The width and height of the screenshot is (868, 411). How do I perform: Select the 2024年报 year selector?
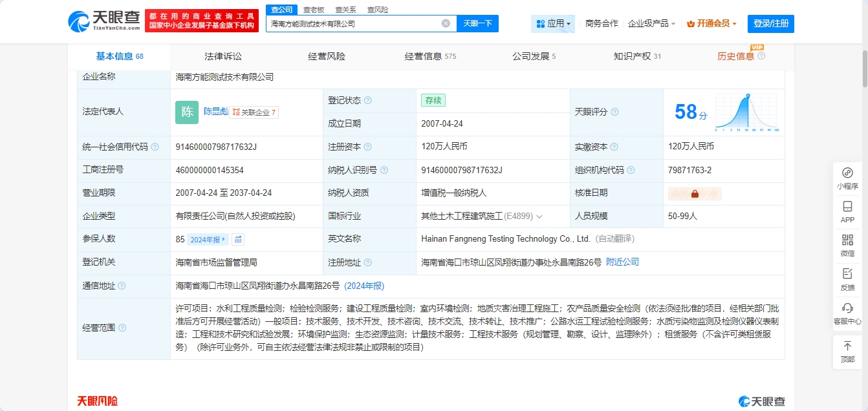pos(208,240)
